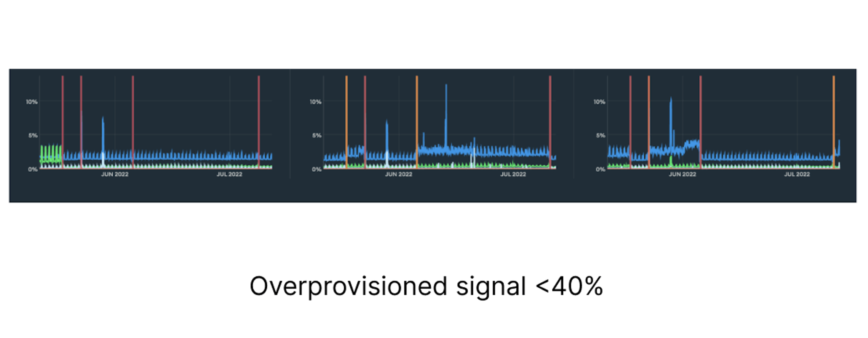The image size is (868, 338).
Task: Click the JUN 2022 label under right chart
Action: click(x=682, y=174)
